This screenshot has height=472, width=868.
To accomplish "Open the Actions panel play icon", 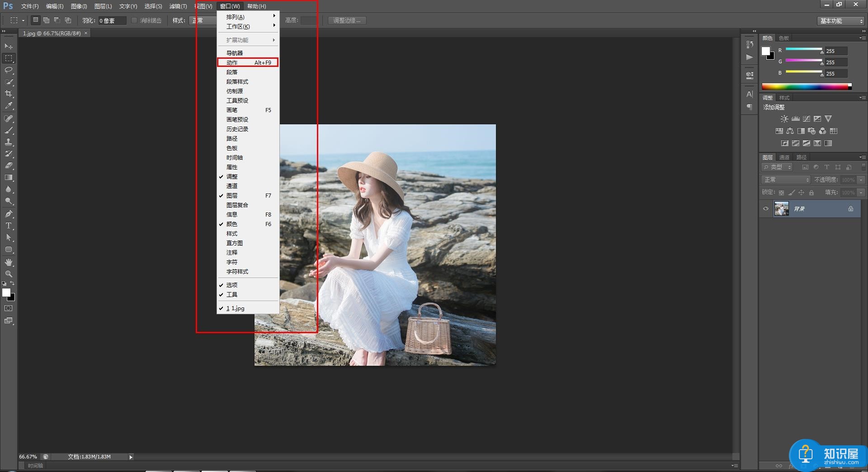I will [x=750, y=57].
